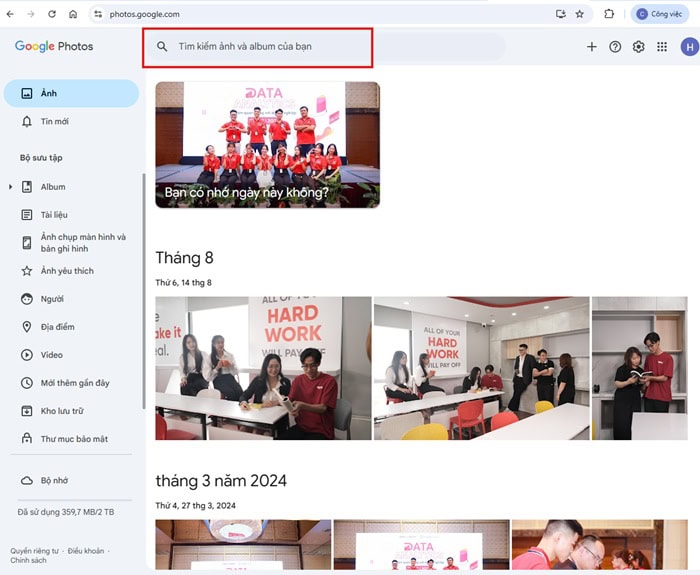700x575 pixels.
Task: Open the DATA stage group photo thumbnail
Action: [x=421, y=545]
